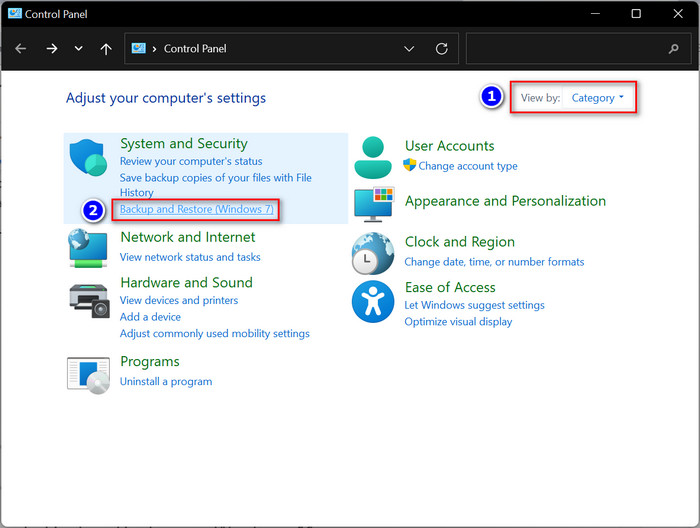The width and height of the screenshot is (700, 528).
Task: Open the recent locations chevron
Action: point(79,48)
